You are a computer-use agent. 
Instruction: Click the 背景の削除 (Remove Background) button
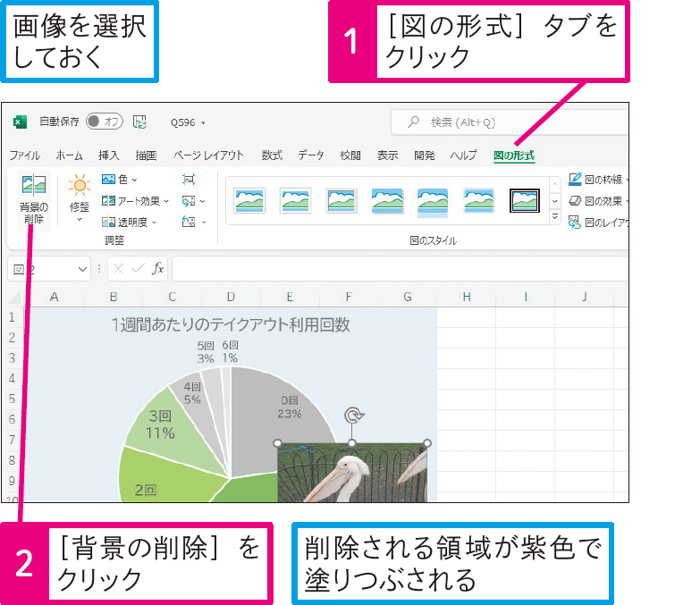[34, 200]
